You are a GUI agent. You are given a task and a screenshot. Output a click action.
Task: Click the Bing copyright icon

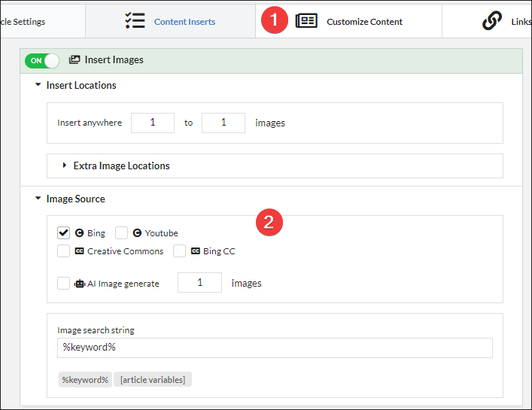click(x=80, y=233)
